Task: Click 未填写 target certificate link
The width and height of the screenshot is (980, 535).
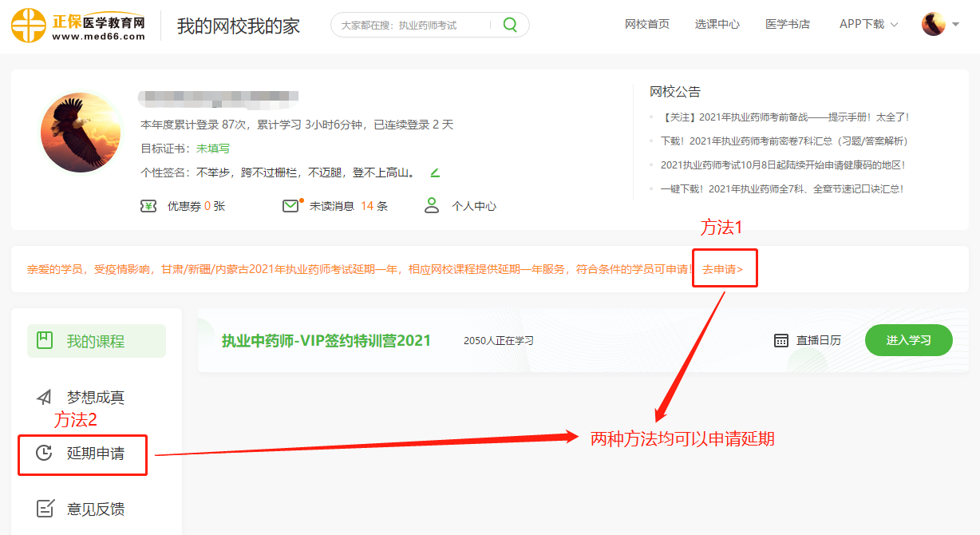Action: 213,149
